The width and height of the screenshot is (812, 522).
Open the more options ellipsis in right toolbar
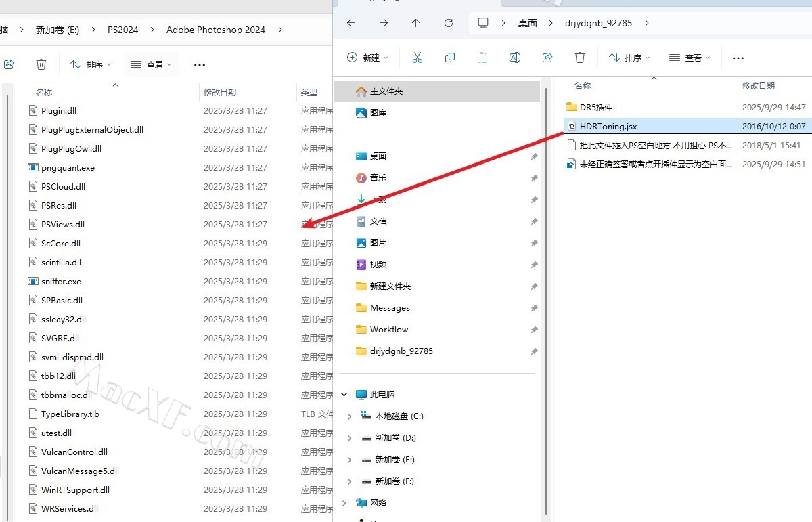point(738,58)
